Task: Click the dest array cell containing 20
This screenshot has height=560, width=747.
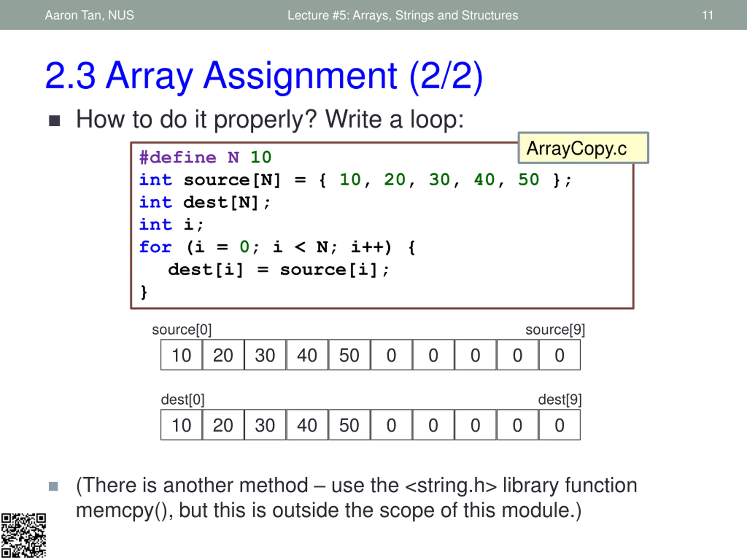Action: [x=223, y=425]
